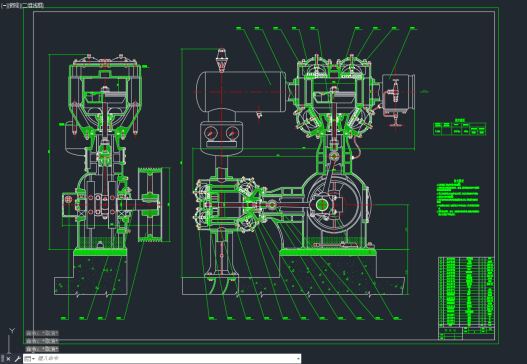Select the bottom command history line

click(42, 349)
